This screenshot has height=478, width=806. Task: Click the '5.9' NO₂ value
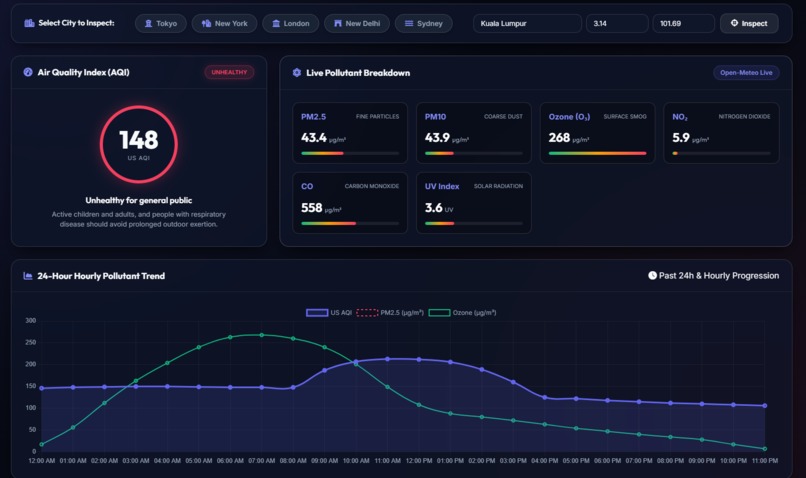click(x=681, y=138)
